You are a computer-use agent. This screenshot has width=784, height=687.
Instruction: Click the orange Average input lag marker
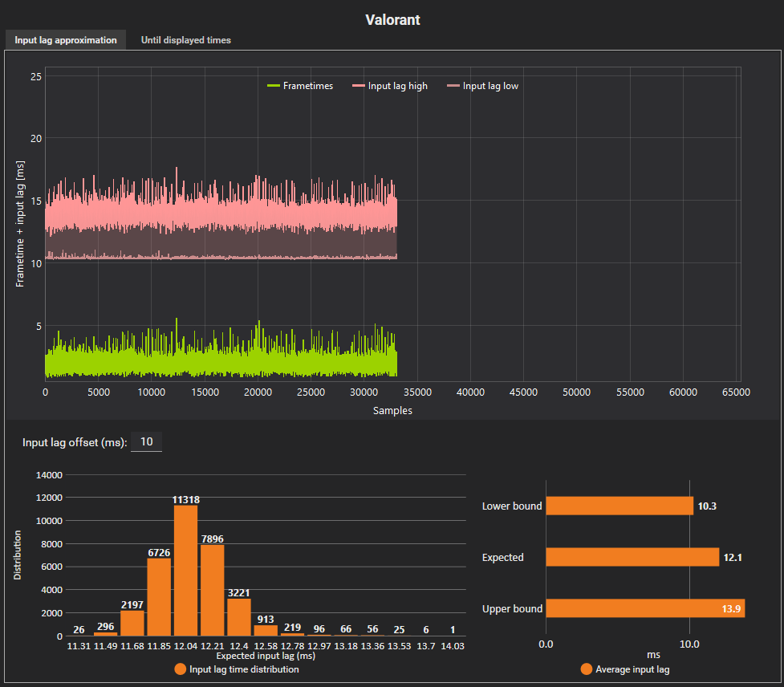(x=586, y=669)
